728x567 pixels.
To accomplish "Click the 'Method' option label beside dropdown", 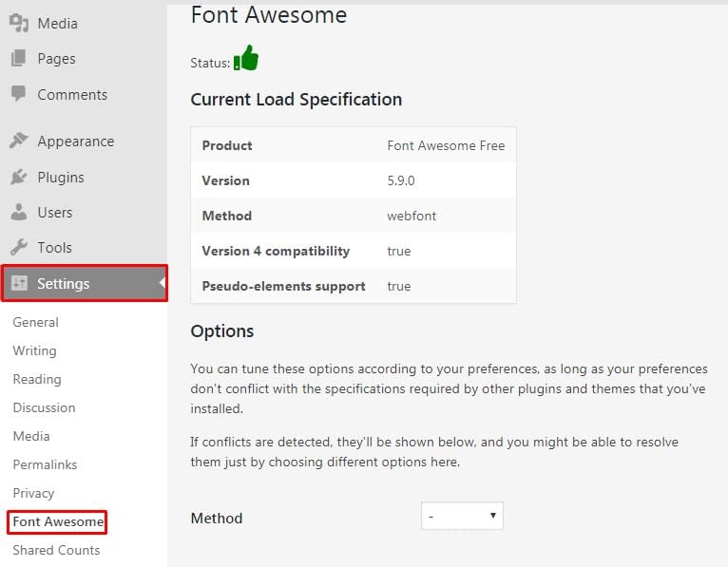I will (217, 519).
